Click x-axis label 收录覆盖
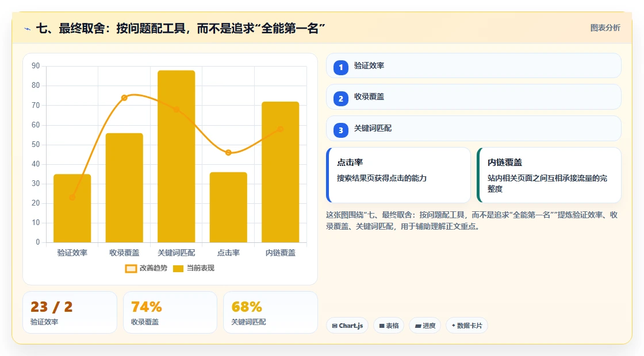Screen dimensions: 644x356 [124, 253]
